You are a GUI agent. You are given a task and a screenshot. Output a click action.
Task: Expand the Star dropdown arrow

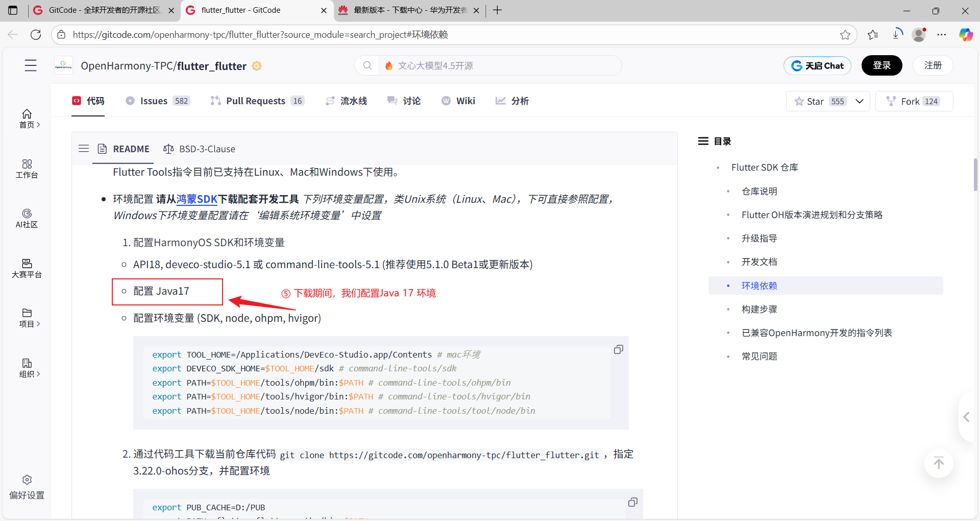[x=860, y=101]
